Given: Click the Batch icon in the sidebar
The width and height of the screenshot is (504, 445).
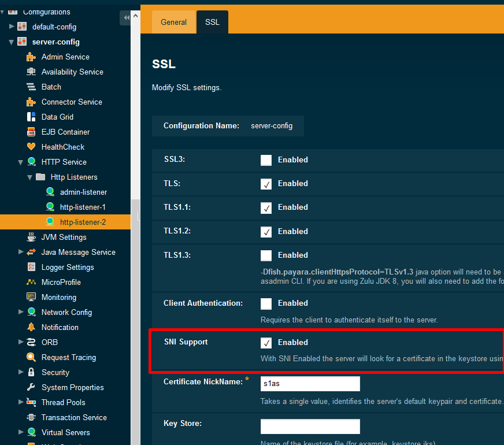Looking at the screenshot, I should coord(31,87).
